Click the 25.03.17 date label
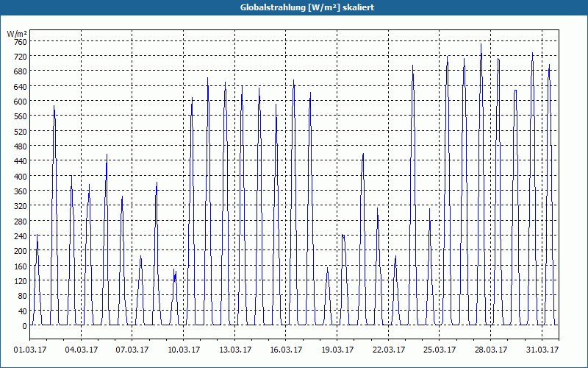This screenshot has height=368, width=588. pos(440,350)
